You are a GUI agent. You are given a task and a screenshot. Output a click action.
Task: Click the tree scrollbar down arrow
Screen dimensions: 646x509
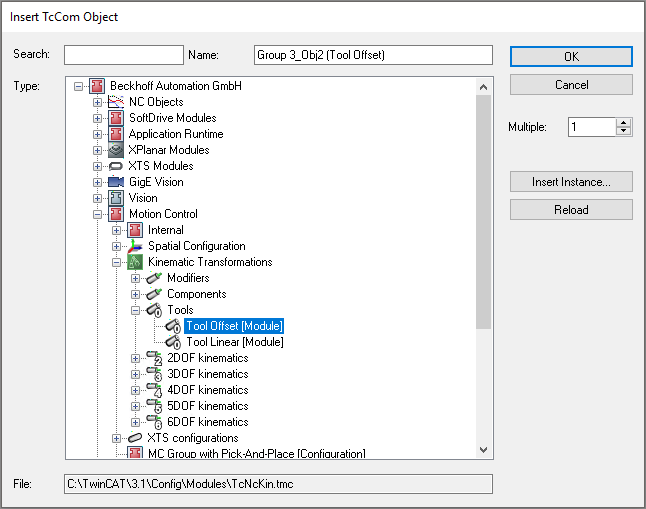[484, 450]
